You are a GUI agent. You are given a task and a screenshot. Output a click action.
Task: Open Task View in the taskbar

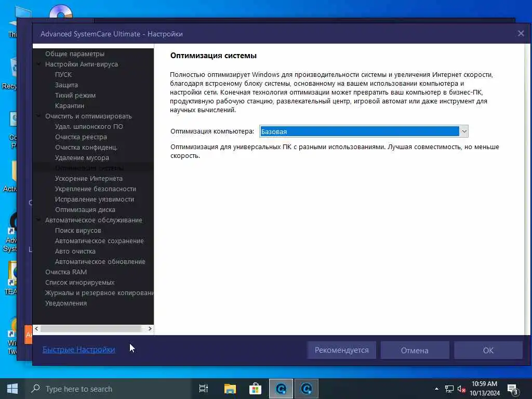coord(204,389)
